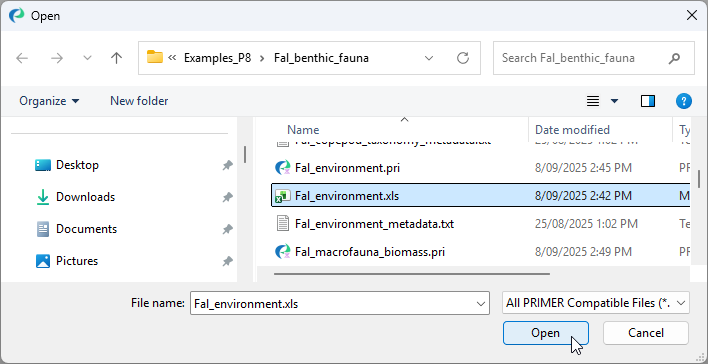Expand the File name dropdown arrow
708x364 pixels.
[481, 304]
